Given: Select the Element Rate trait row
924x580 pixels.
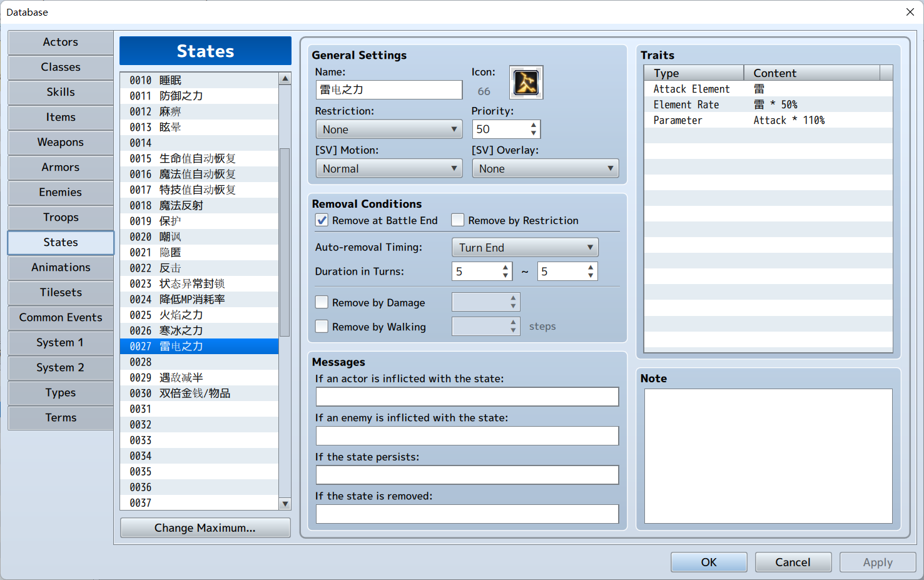Looking at the screenshot, I should (768, 104).
